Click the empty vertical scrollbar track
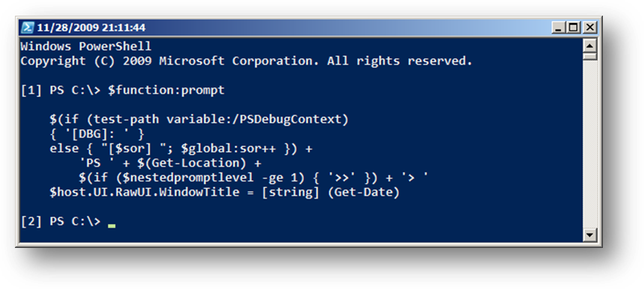The width and height of the screenshot is (644, 289). 589,144
